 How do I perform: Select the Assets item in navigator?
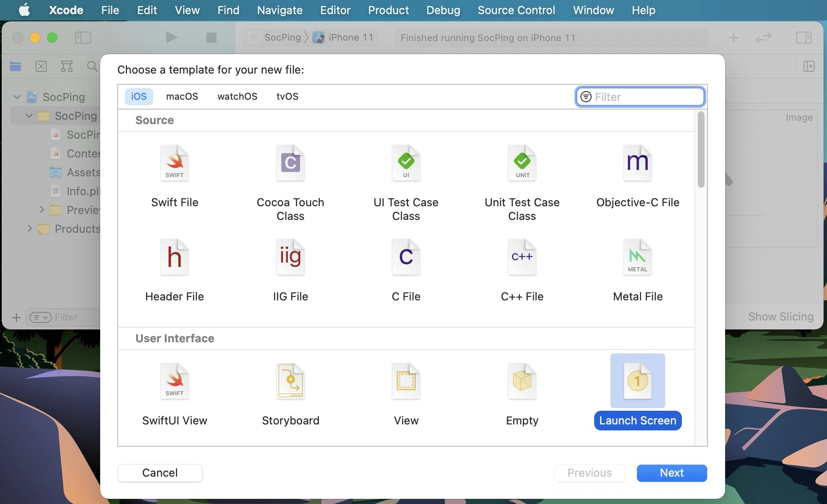pos(75,172)
